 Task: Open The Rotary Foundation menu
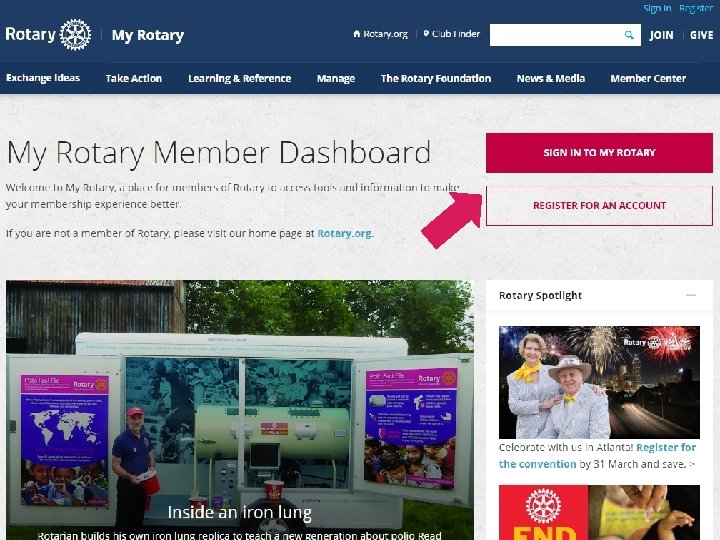[436, 79]
